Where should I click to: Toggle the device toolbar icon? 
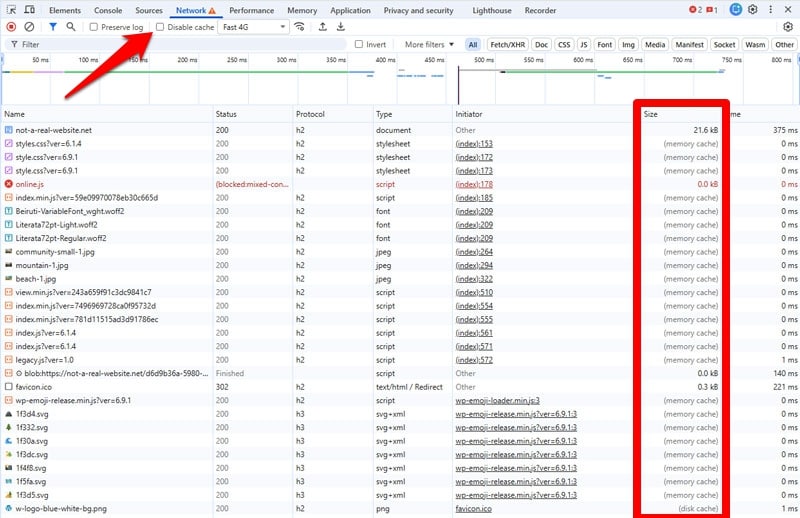30,10
